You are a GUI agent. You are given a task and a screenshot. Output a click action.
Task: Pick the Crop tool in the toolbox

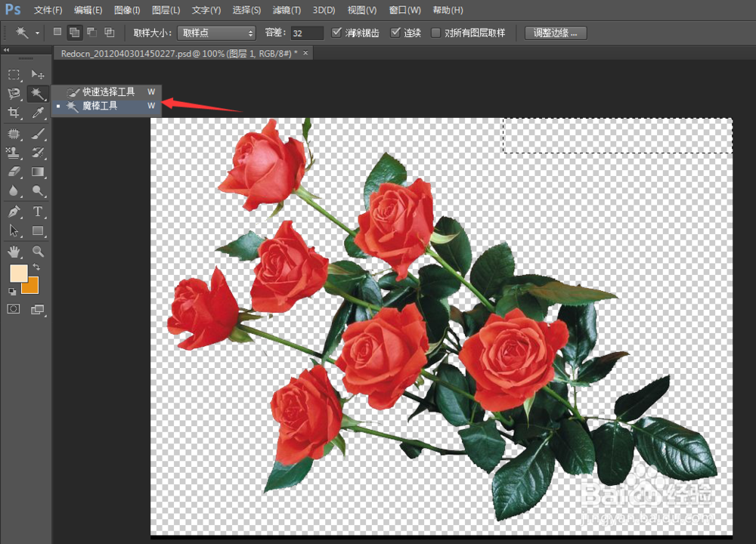point(14,113)
